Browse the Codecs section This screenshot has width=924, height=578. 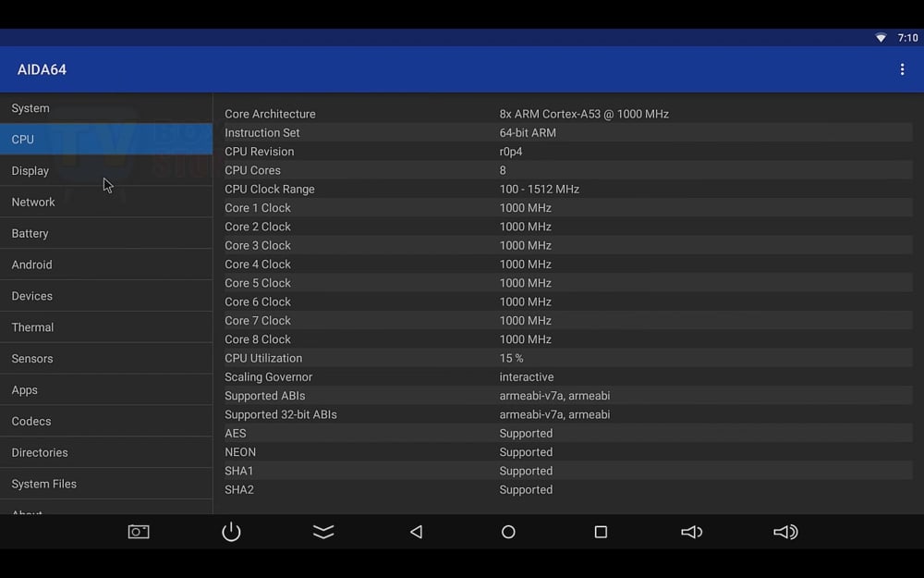106,422
